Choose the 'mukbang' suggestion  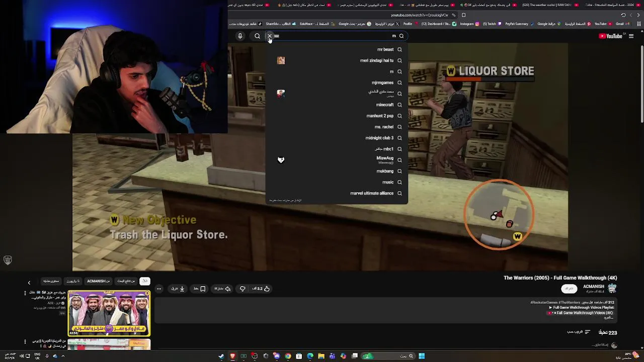pyautogui.click(x=337, y=171)
